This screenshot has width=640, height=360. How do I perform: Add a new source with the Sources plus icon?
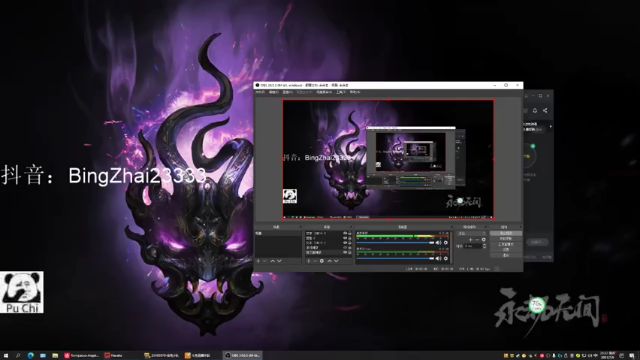[309, 261]
